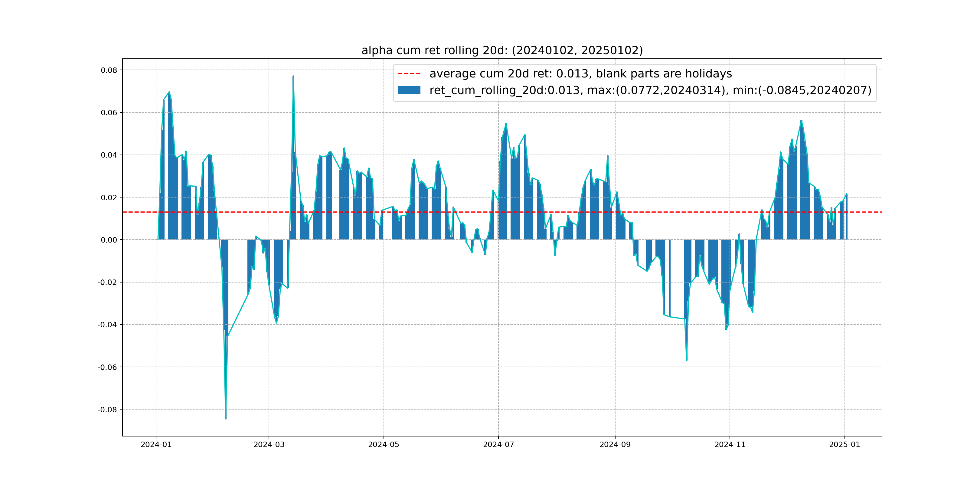The height and width of the screenshot is (490, 980).
Task: Click the 0.00 y-axis tick label
Action: (109, 240)
